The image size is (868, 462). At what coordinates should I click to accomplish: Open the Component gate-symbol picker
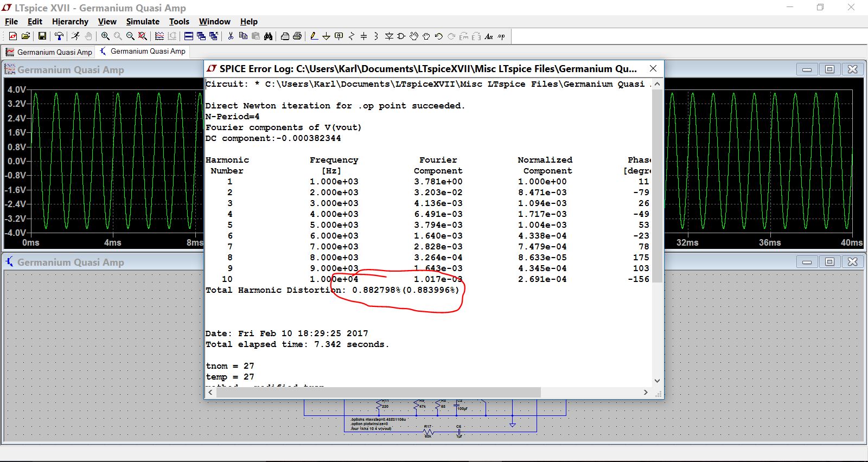tap(401, 36)
